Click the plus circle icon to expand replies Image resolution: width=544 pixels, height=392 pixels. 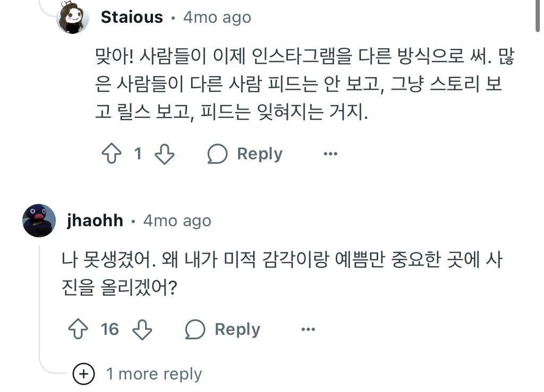point(83,374)
